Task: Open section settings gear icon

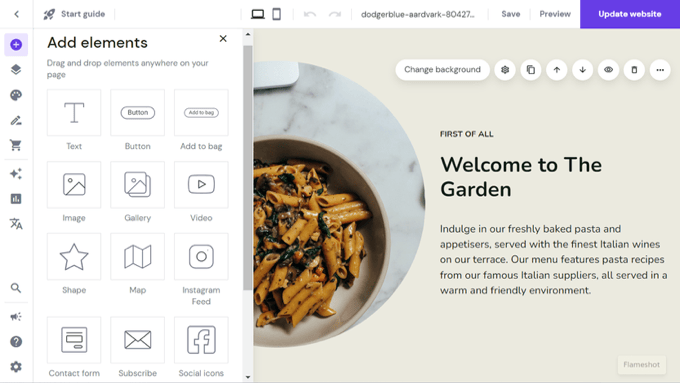Action: pos(505,70)
